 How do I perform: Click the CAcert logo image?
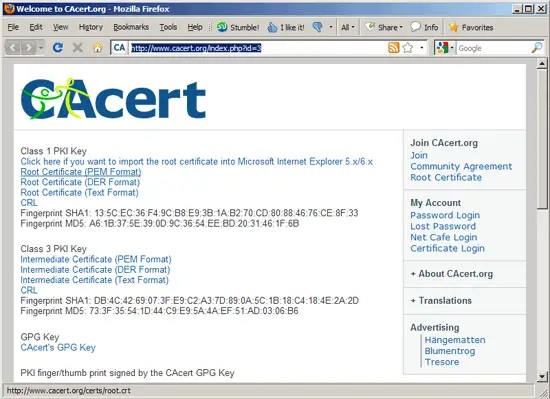coord(113,99)
